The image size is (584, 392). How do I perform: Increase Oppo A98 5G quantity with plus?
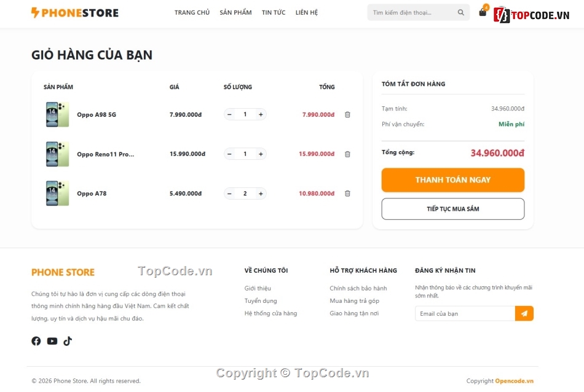(x=260, y=114)
